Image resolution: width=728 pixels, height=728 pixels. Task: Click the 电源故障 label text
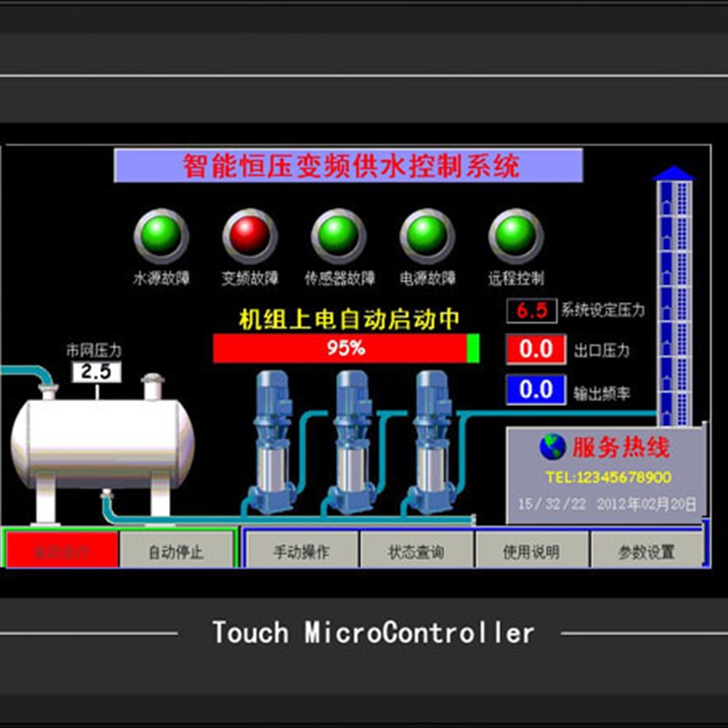click(x=428, y=278)
